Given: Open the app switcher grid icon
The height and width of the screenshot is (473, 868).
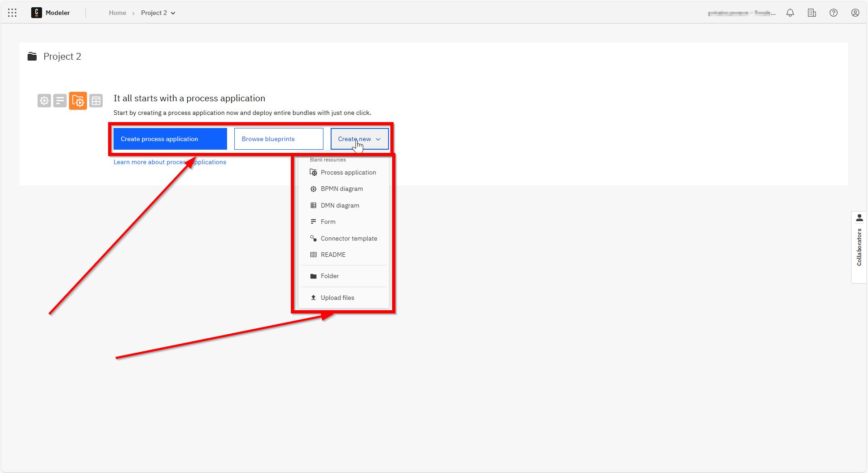Looking at the screenshot, I should [x=12, y=12].
